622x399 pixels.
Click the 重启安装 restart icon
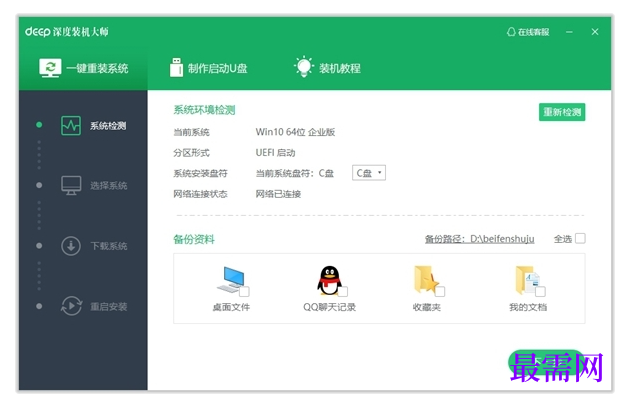pos(71,306)
